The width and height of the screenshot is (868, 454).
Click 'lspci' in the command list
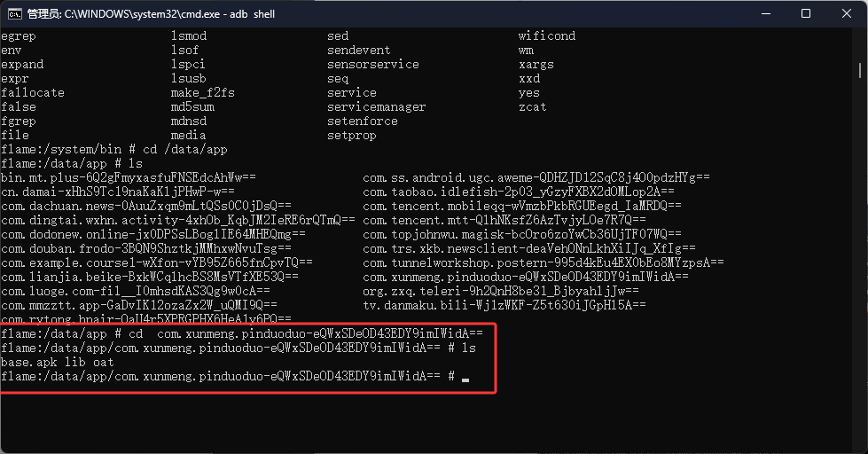pyautogui.click(x=188, y=65)
